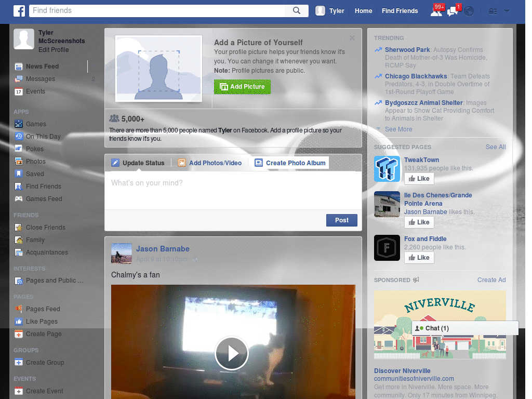Click the Facebook logo icon
This screenshot has width=532, height=399.
[19, 11]
